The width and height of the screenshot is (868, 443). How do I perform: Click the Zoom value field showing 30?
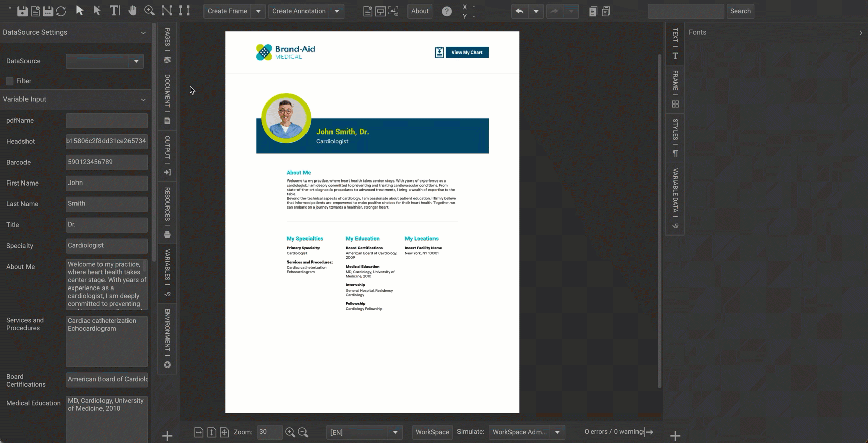(269, 432)
